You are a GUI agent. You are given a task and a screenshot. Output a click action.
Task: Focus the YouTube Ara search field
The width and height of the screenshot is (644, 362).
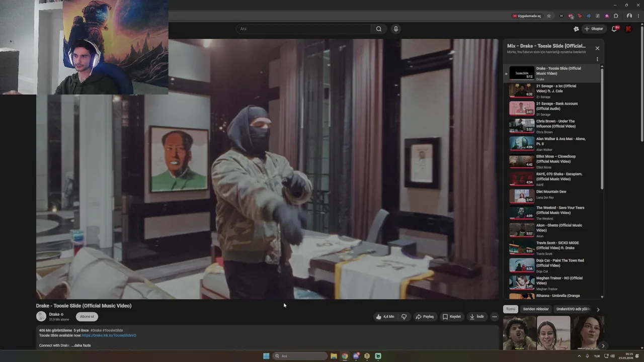pyautogui.click(x=304, y=29)
